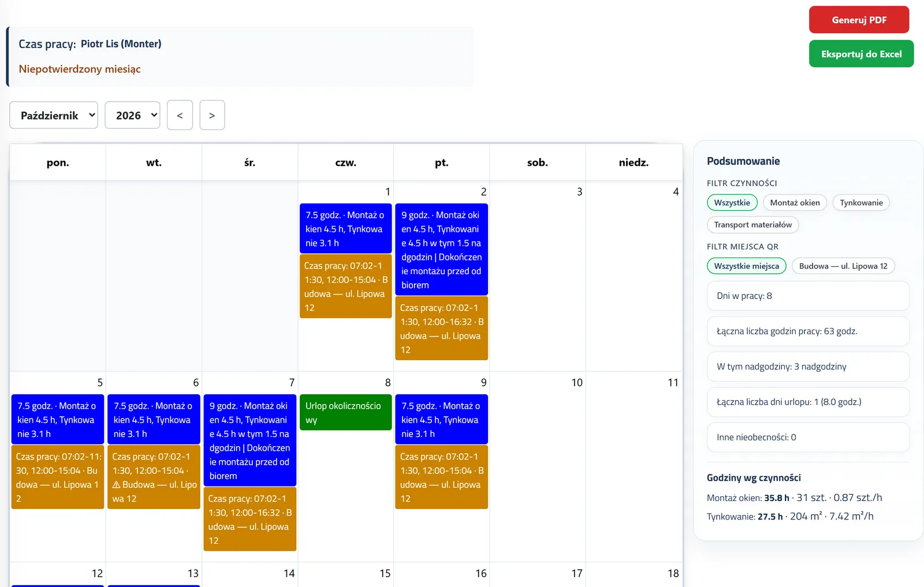Open the 7.5 godz. entry on October 9
924x587 pixels.
441,420
